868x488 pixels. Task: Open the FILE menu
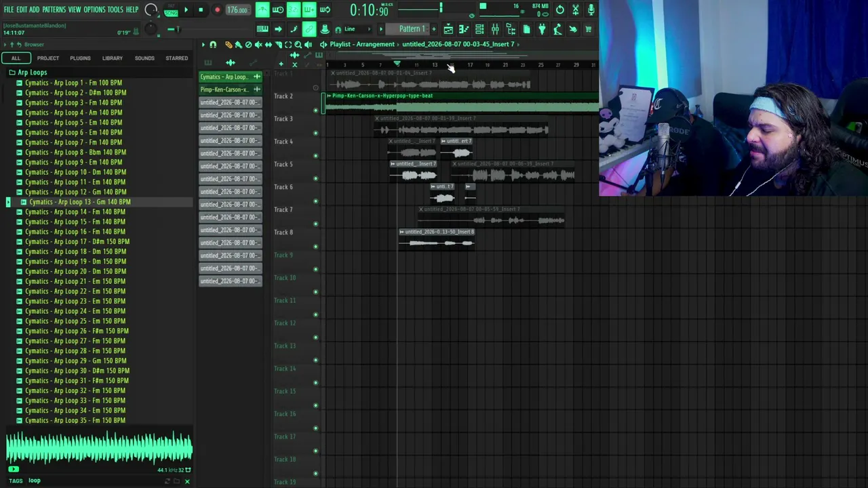(x=9, y=9)
